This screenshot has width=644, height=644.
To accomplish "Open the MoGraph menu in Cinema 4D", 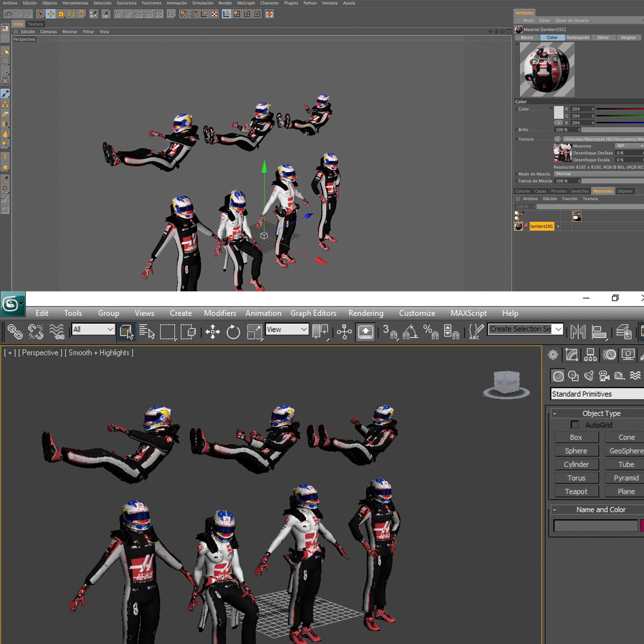I will click(x=246, y=3).
